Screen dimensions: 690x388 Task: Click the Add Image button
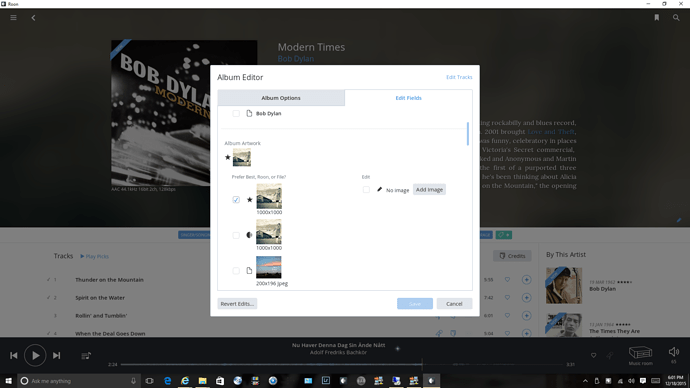coord(429,190)
